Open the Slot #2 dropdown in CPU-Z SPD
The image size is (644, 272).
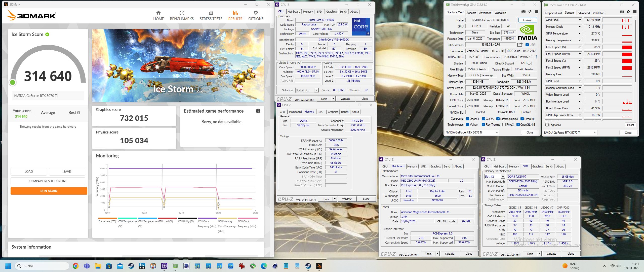tap(495, 177)
